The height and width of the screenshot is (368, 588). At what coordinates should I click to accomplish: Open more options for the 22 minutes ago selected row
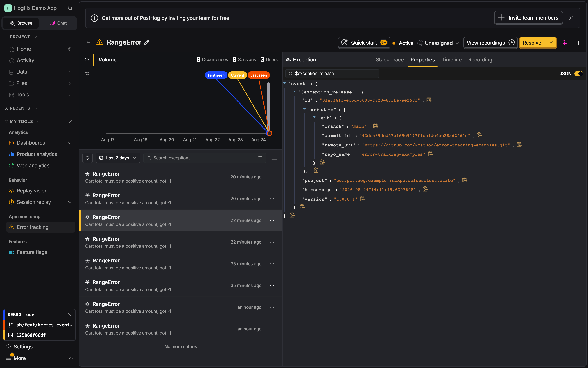click(x=272, y=220)
